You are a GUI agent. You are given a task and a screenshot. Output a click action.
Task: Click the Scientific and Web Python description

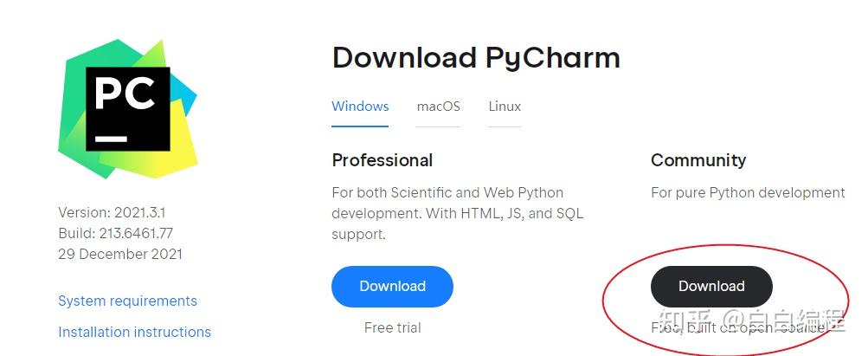(x=457, y=214)
